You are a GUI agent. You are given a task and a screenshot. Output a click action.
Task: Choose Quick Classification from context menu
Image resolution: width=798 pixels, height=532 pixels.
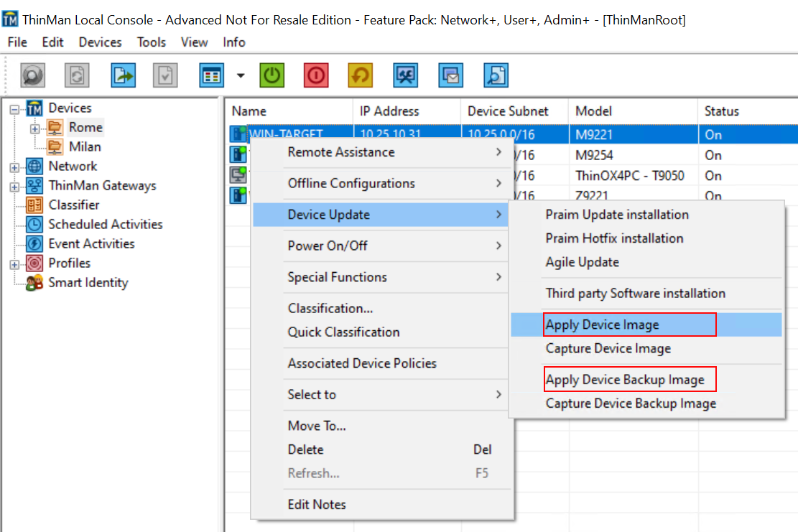[381, 332]
